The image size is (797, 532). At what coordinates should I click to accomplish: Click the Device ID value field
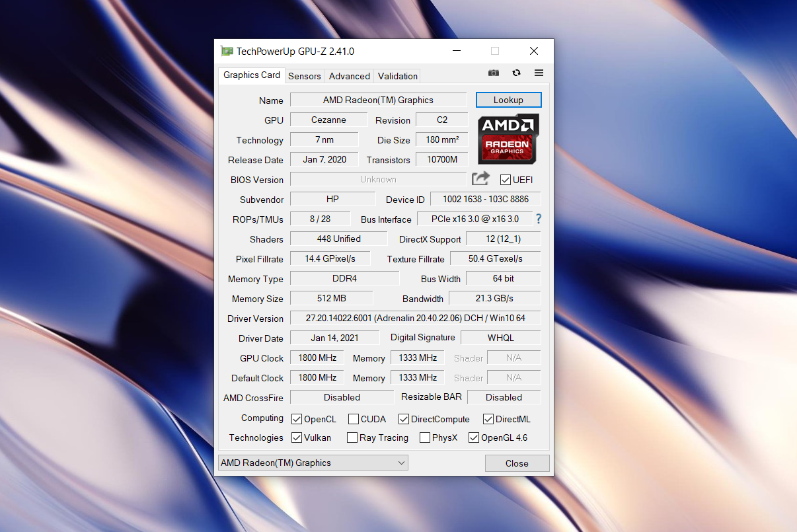485,199
